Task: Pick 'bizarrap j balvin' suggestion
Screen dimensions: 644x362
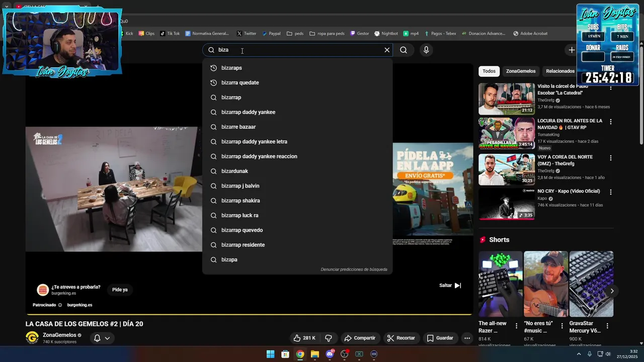Action: [297, 186]
